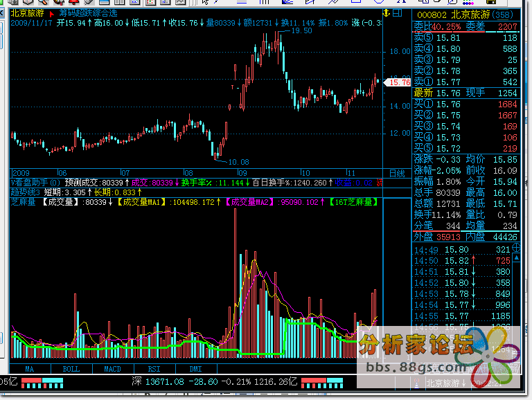Click the first window icon right of the anchor
The width and height of the screenshot is (532, 400).
[396, 13]
